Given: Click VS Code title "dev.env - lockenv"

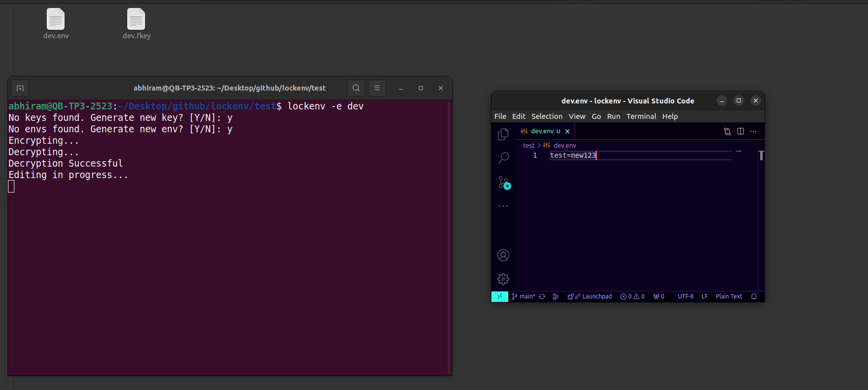Looking at the screenshot, I should coord(628,101).
